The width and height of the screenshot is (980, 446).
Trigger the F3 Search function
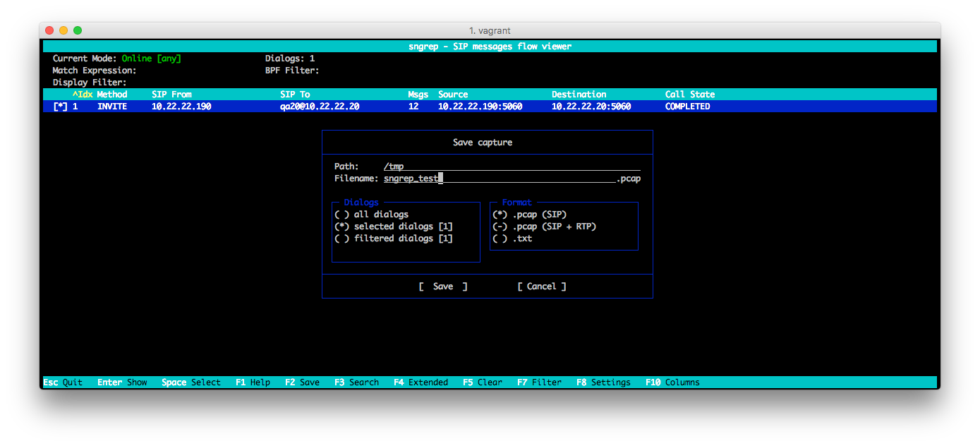coord(356,382)
